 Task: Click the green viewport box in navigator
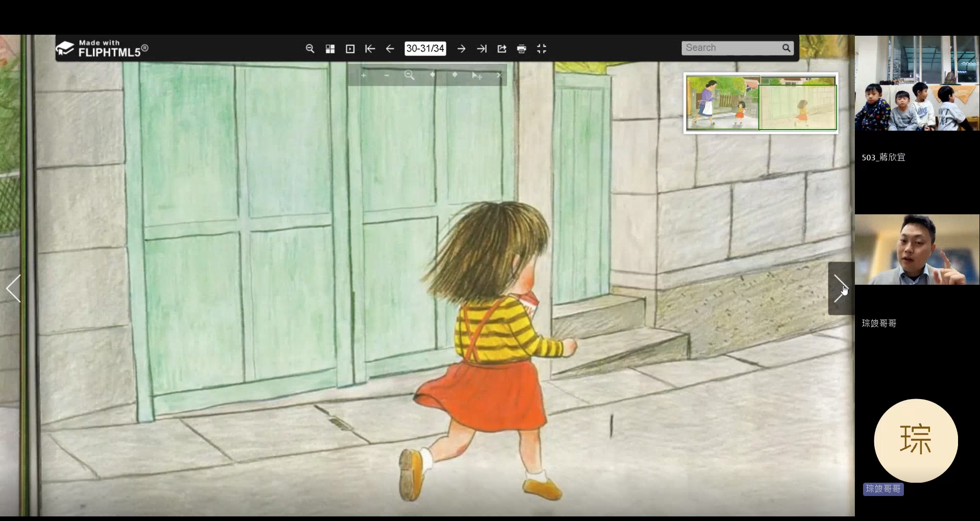click(797, 107)
